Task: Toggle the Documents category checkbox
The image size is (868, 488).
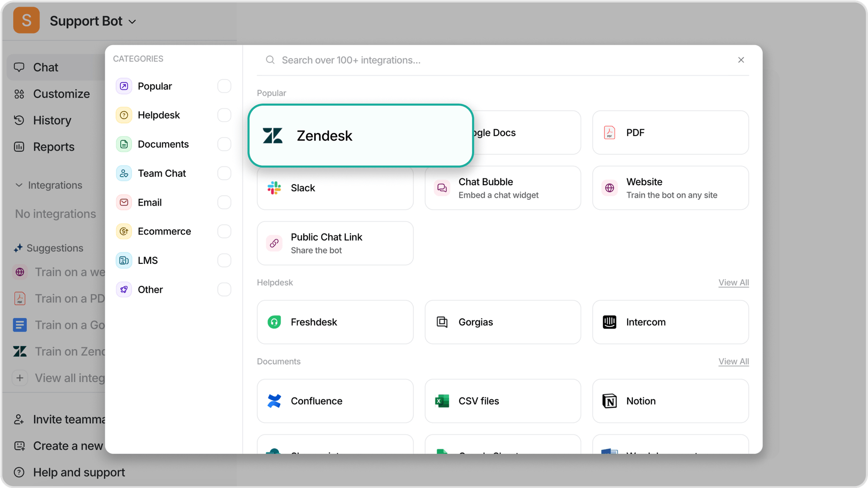Action: click(x=224, y=144)
